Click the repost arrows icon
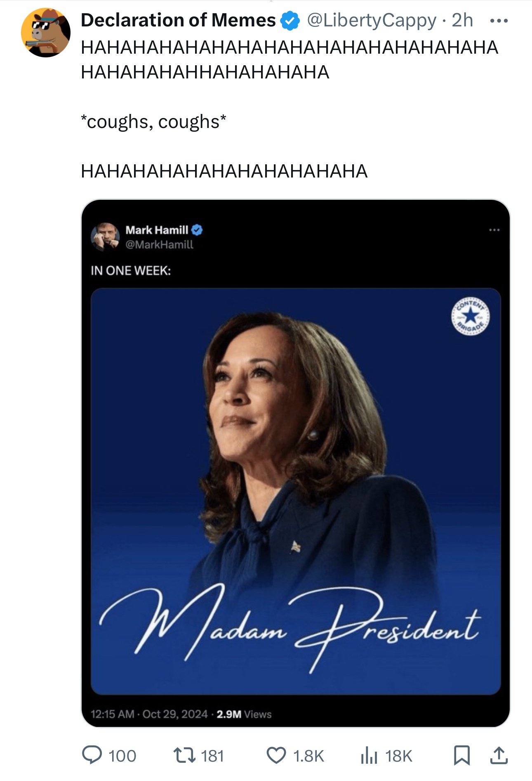Image resolution: width=532 pixels, height=781 pixels. click(184, 755)
